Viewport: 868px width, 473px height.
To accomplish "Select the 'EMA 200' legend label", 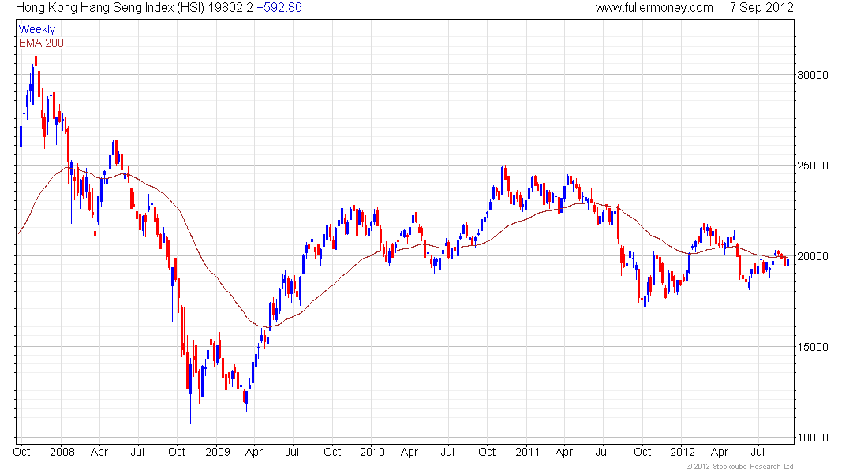I will (x=42, y=43).
